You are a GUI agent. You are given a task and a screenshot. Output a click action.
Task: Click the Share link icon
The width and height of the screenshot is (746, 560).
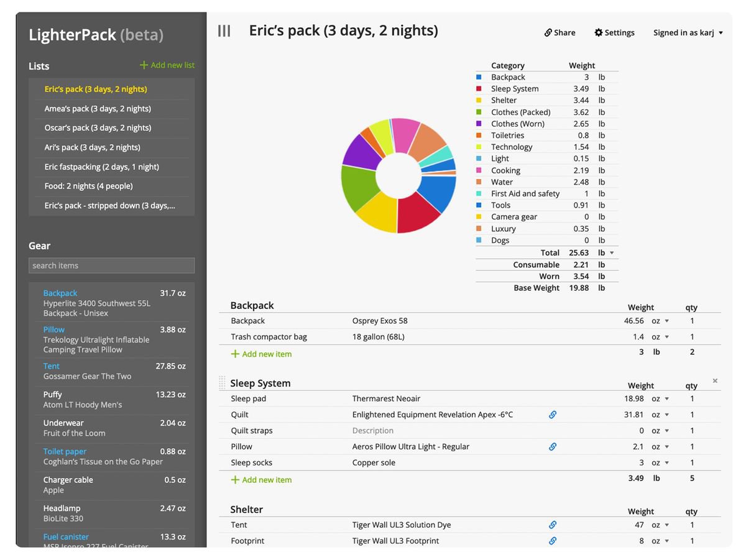click(548, 32)
